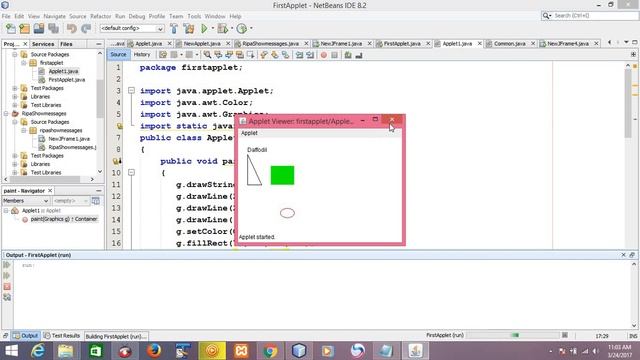Image resolution: width=640 pixels, height=360 pixels.
Task: Click the Debug Project toolbar icon
Action: coord(222,29)
